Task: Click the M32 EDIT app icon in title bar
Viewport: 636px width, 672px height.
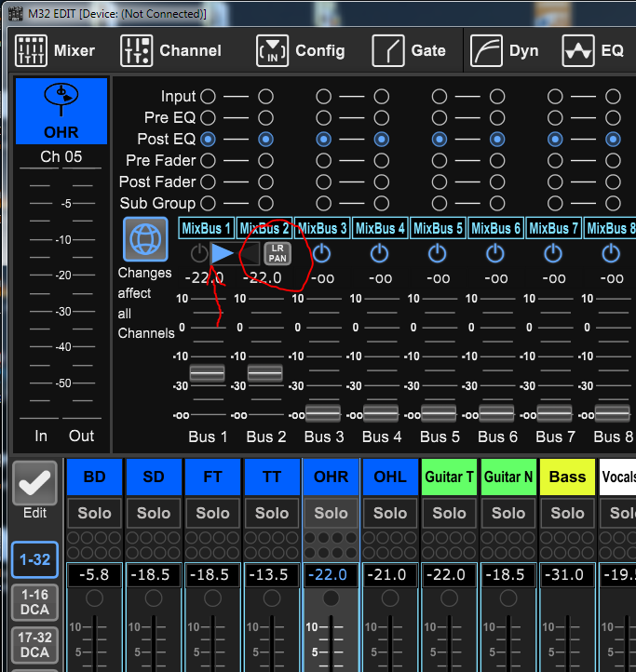Action: 16,14
